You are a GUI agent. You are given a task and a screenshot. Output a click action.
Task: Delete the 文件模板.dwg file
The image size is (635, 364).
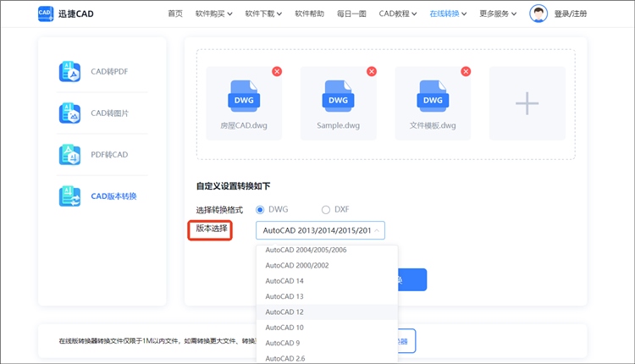click(x=466, y=72)
